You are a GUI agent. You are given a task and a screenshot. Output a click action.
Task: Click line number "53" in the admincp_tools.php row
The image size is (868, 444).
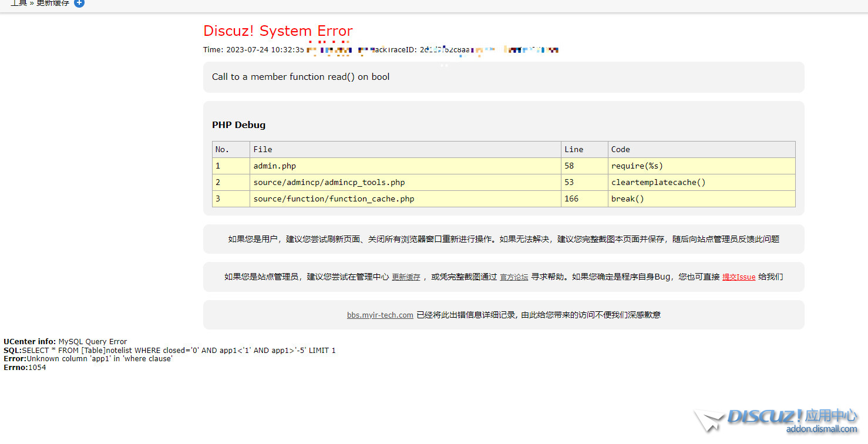(584, 183)
